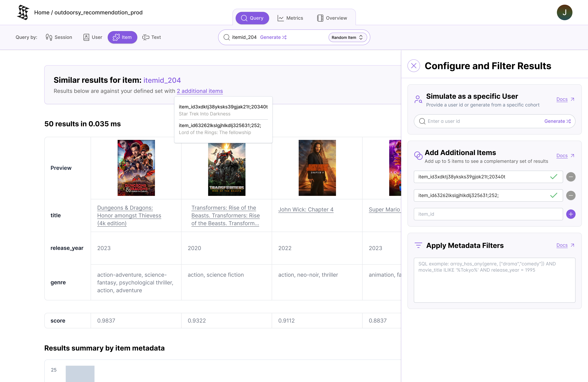
Task: Remove additional item item_id63262lkslgjhlkdlj325631;252;
Action: (x=571, y=195)
